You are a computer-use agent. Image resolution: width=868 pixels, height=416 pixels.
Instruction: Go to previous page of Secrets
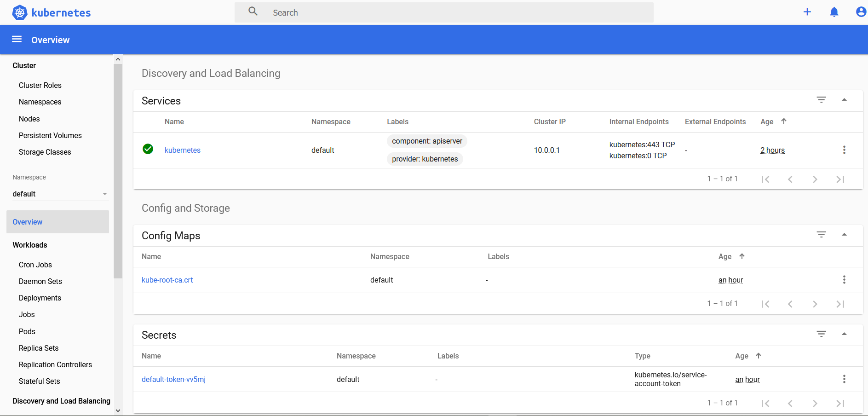(790, 404)
